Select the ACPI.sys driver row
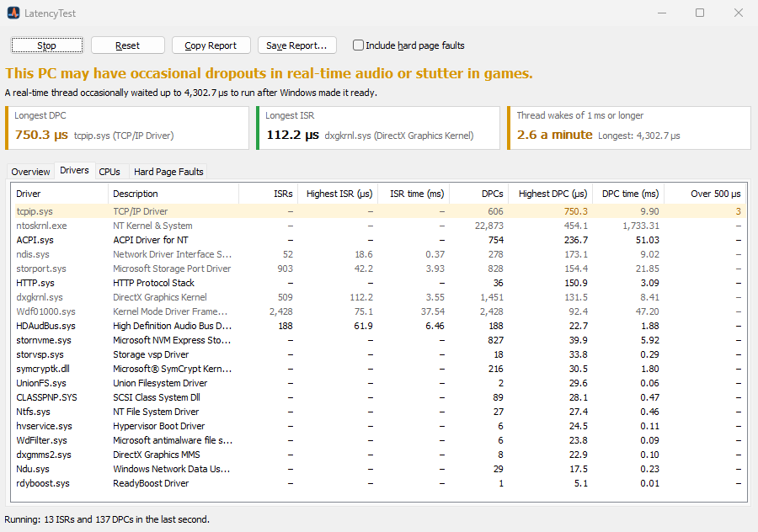This screenshot has height=532, width=758. coord(378,240)
